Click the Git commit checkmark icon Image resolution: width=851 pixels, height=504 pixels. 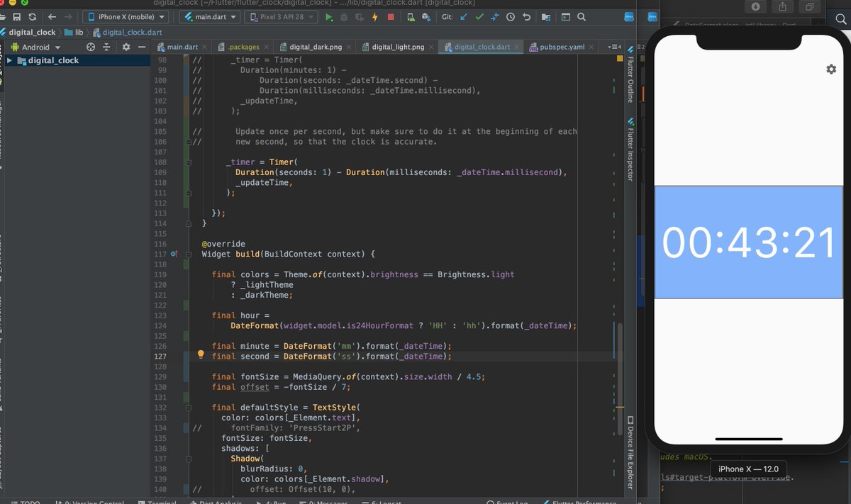pos(479,16)
